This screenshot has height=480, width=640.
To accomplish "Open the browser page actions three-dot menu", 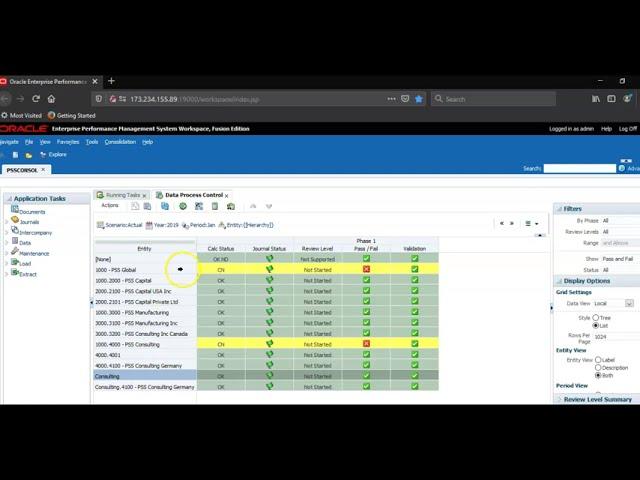I will pyautogui.click(x=391, y=99).
